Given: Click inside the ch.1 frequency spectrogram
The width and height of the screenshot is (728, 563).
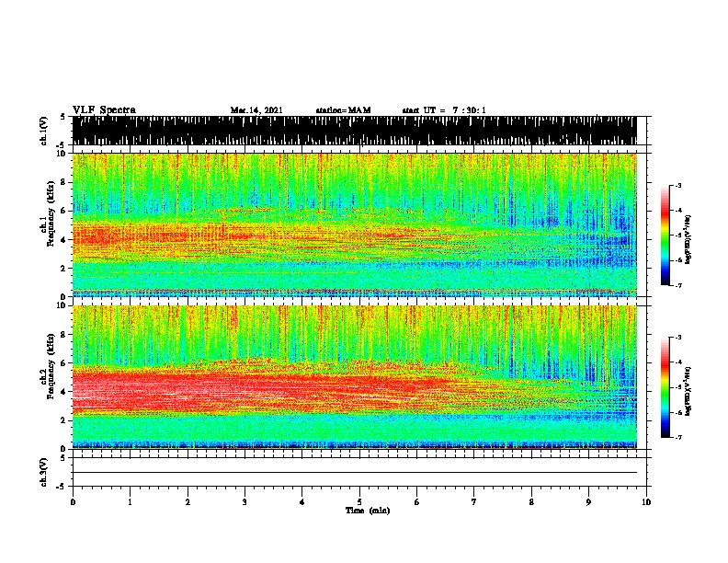Looking at the screenshot, I should pyautogui.click(x=355, y=224).
